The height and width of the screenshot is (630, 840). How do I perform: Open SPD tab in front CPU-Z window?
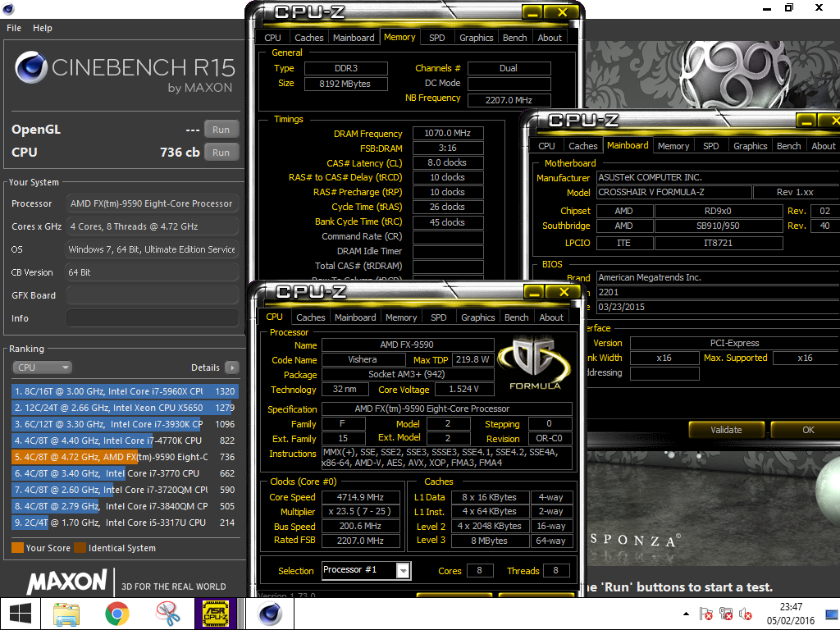438,317
